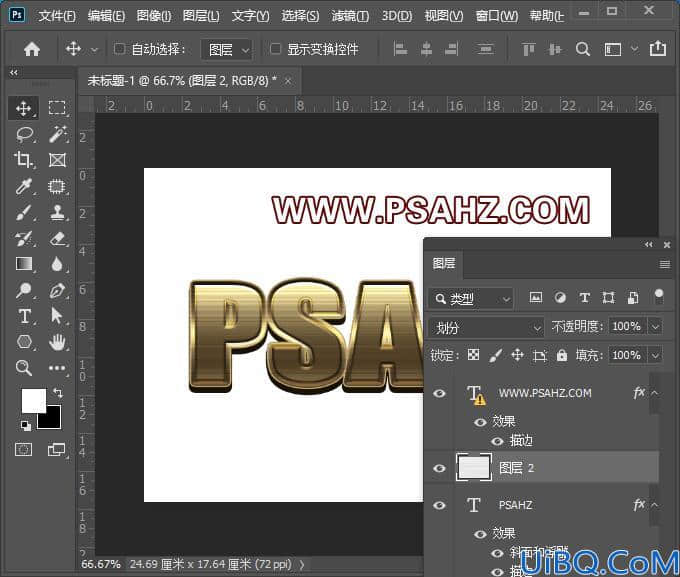This screenshot has height=577, width=680.
Task: Enable the 显示变换控件 checkbox
Action: 275,49
